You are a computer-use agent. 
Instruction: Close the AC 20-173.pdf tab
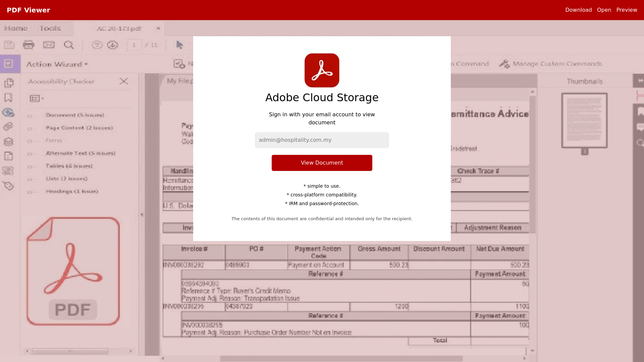click(158, 28)
